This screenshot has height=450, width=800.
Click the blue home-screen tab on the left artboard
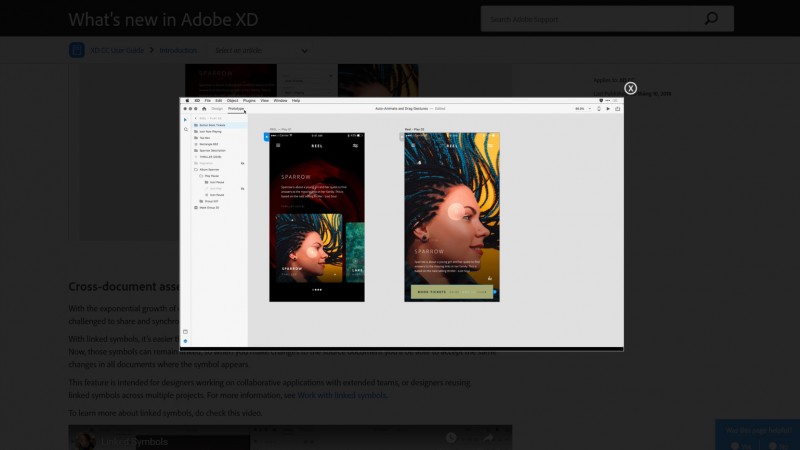click(266, 137)
